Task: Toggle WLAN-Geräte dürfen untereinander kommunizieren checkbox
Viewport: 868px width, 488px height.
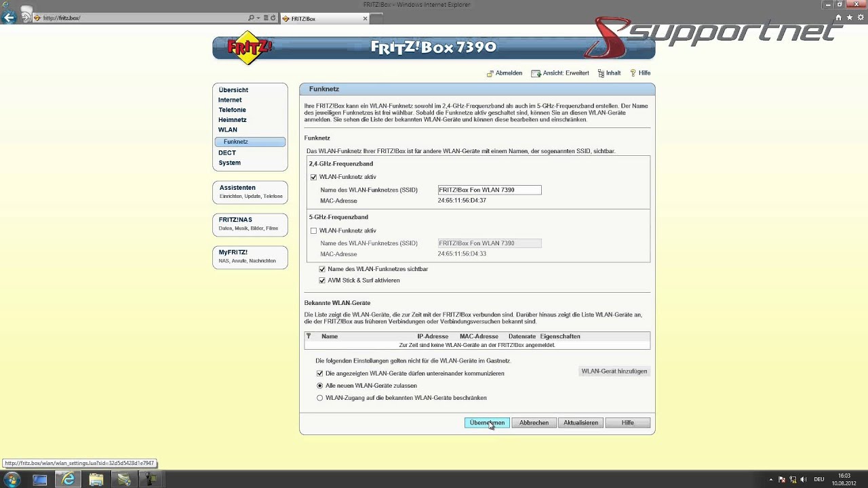Action: pos(320,373)
